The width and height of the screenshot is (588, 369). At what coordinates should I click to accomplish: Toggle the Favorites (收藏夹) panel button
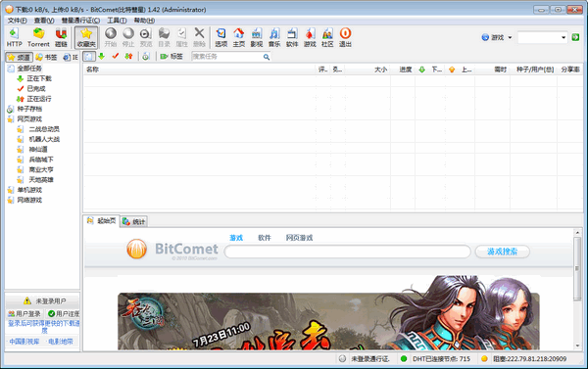click(86, 37)
